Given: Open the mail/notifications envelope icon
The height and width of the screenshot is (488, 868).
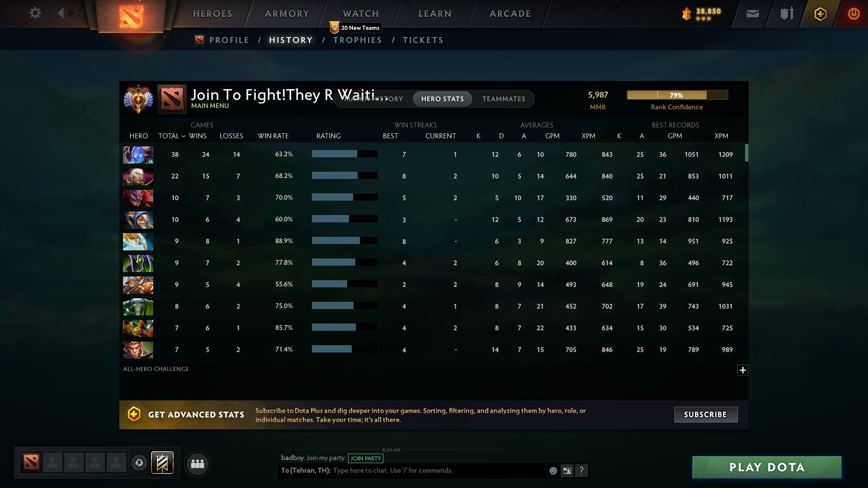Looking at the screenshot, I should click(752, 14).
